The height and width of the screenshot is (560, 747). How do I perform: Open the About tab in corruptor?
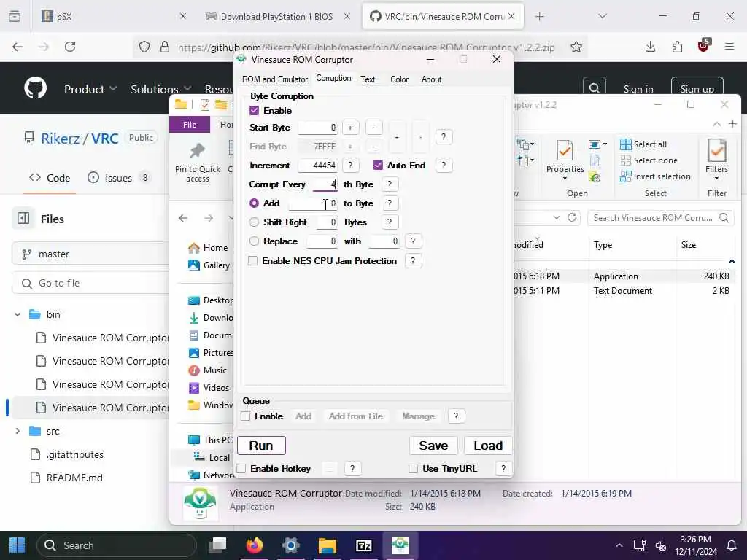[x=431, y=79]
